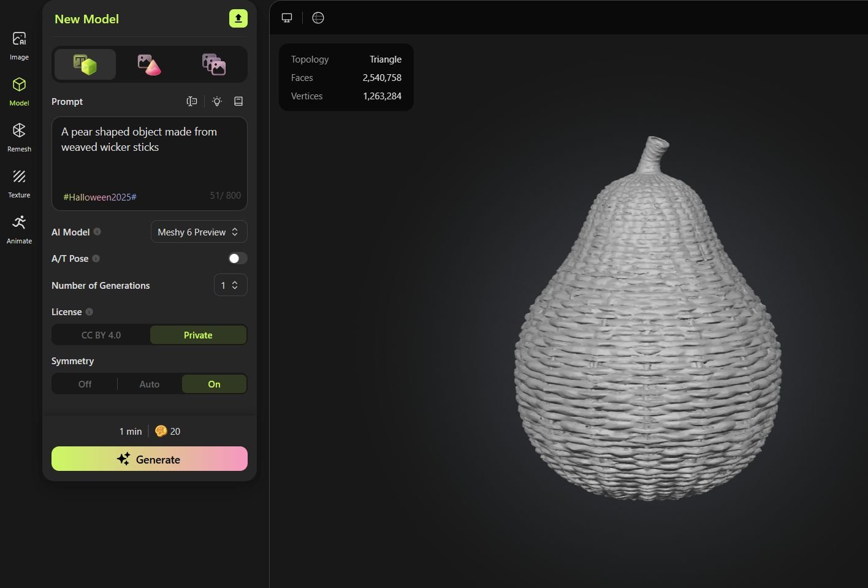Image resolution: width=868 pixels, height=588 pixels.
Task: Open the Animate tool in sidebar
Action: pyautogui.click(x=19, y=229)
